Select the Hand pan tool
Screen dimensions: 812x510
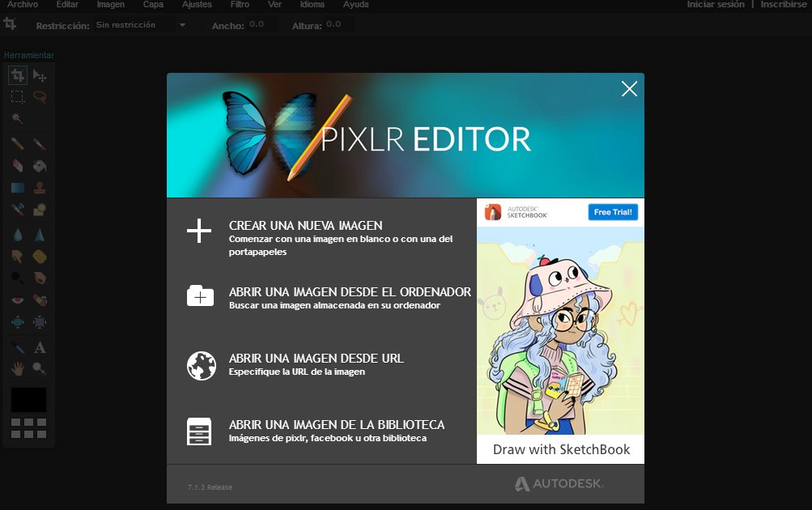(18, 368)
